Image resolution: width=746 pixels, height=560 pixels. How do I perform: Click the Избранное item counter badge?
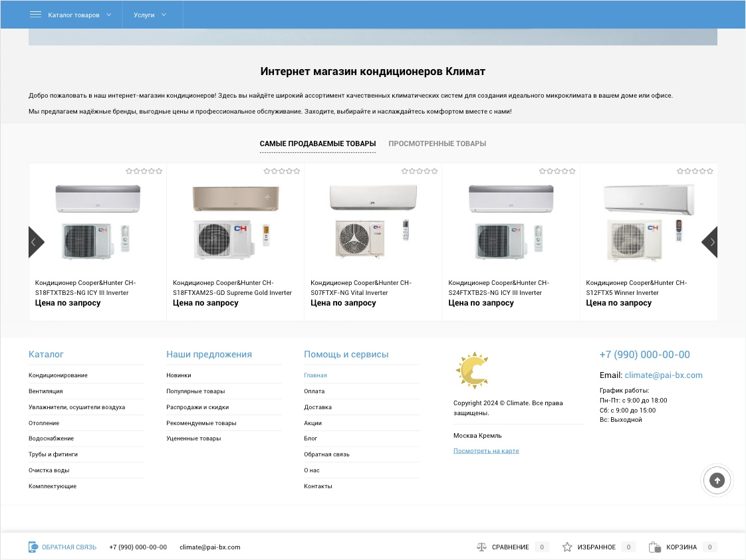(628, 547)
